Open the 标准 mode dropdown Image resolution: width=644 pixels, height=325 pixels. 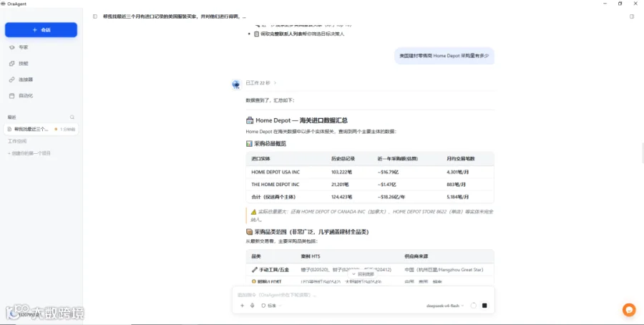271,306
